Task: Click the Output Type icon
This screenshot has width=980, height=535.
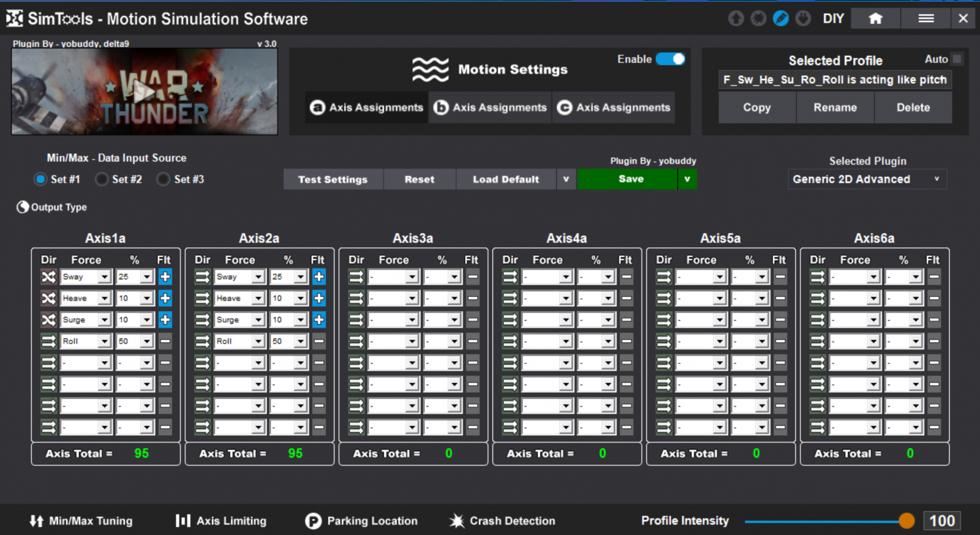Action: pos(23,208)
